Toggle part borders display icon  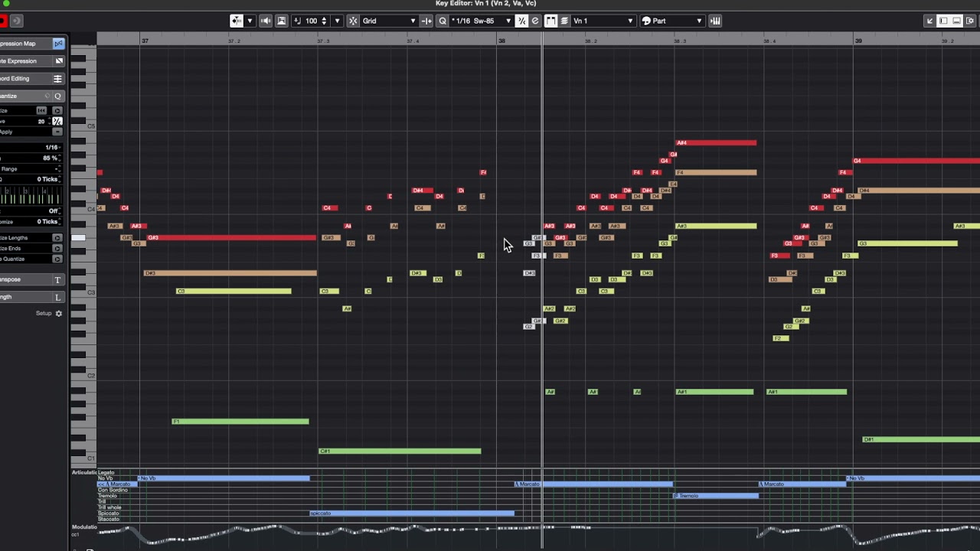(551, 21)
